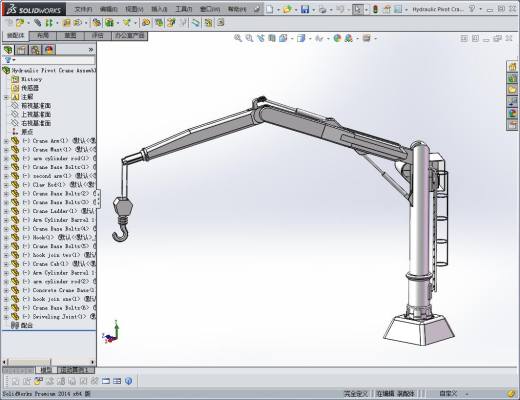Image resolution: width=520 pixels, height=400 pixels.
Task: Expand the Crane Cab<1> component
Action: (x=6, y=264)
